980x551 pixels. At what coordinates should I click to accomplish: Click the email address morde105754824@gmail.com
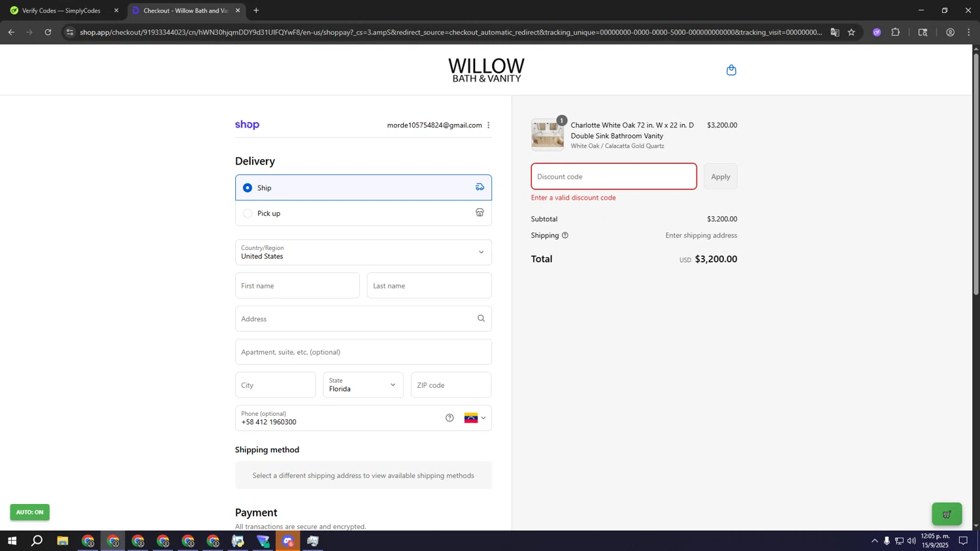click(434, 125)
